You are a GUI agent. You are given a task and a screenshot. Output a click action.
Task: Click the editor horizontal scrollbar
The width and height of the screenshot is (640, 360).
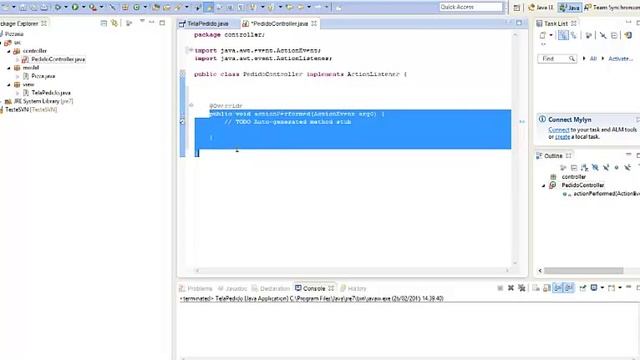352,270
